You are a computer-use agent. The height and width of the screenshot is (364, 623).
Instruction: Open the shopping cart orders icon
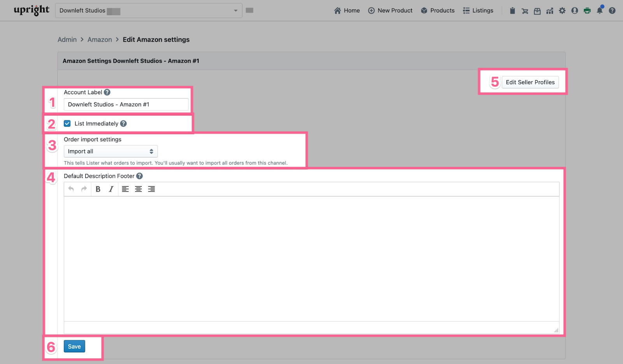525,11
